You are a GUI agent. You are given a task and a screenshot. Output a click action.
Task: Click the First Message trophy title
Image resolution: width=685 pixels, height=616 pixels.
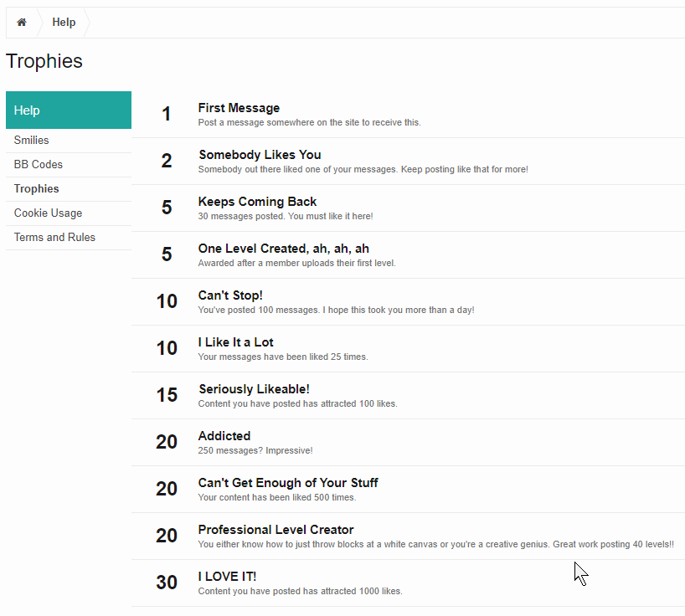click(239, 108)
